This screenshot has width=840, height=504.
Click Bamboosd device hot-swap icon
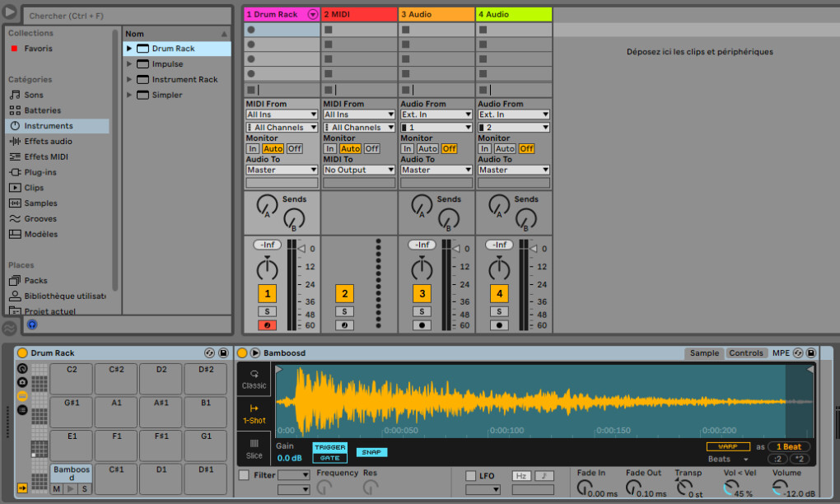coord(798,353)
